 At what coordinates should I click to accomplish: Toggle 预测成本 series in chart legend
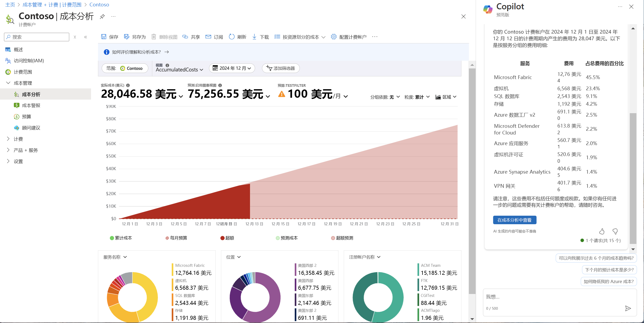tap(287, 238)
